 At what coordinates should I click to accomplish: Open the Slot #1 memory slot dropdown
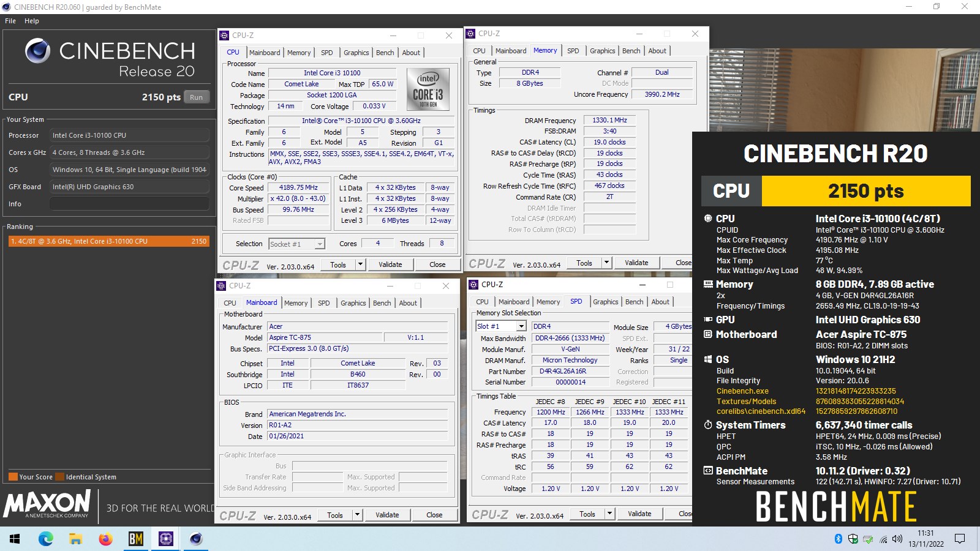[x=501, y=326]
